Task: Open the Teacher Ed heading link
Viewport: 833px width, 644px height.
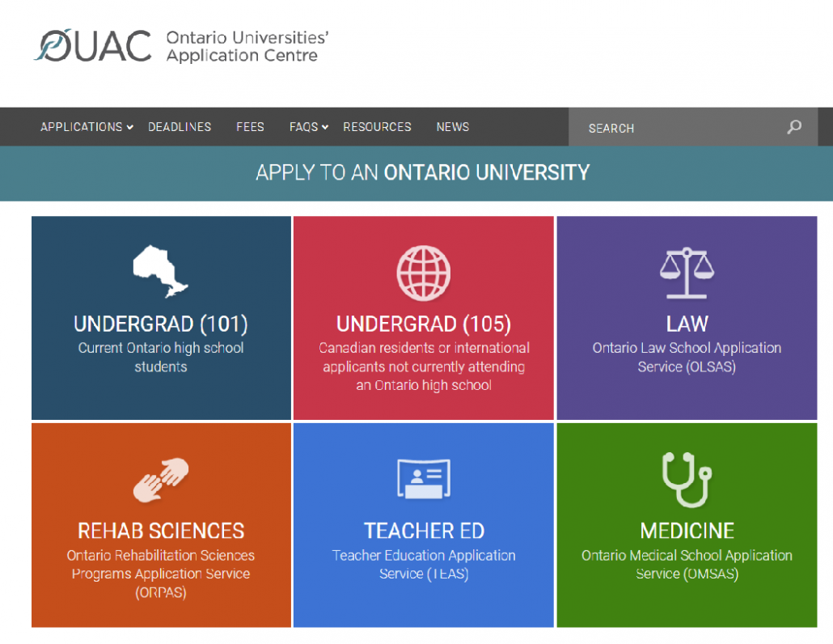Action: pyautogui.click(x=424, y=531)
